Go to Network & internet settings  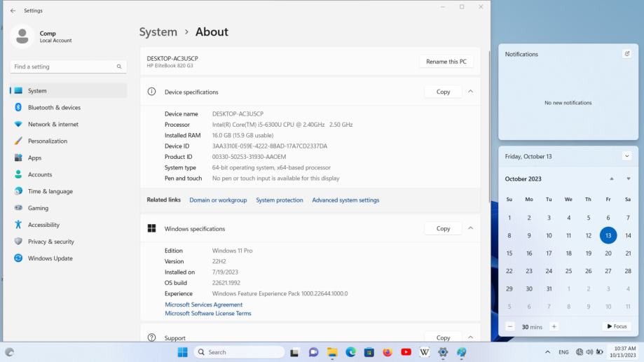(53, 124)
